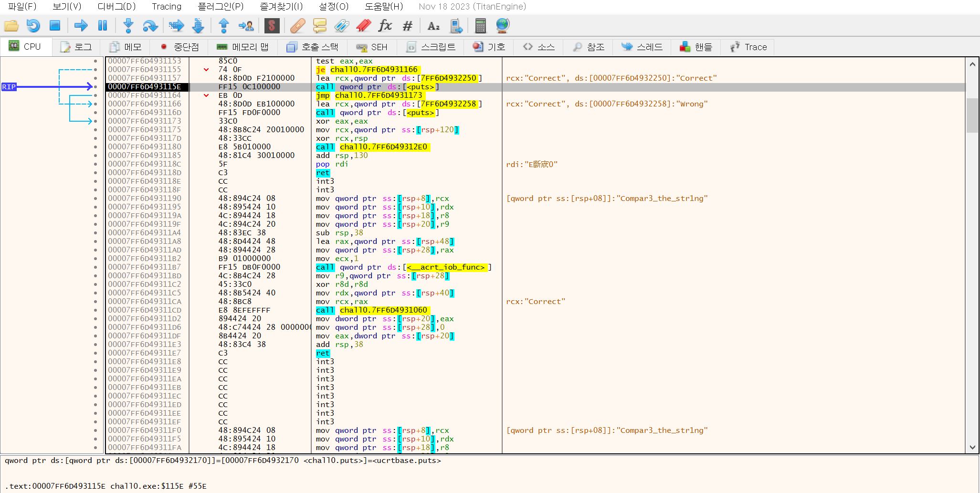
Task: Click the fx functions icon
Action: [x=385, y=26]
